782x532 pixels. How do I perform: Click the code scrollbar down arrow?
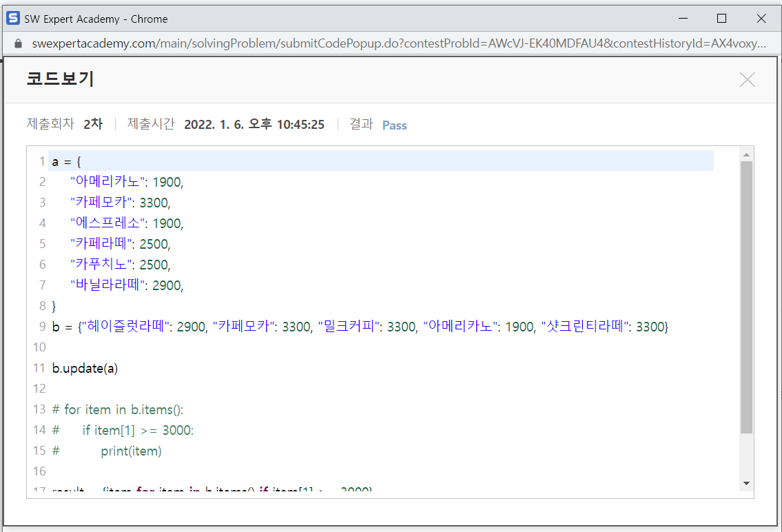(746, 483)
